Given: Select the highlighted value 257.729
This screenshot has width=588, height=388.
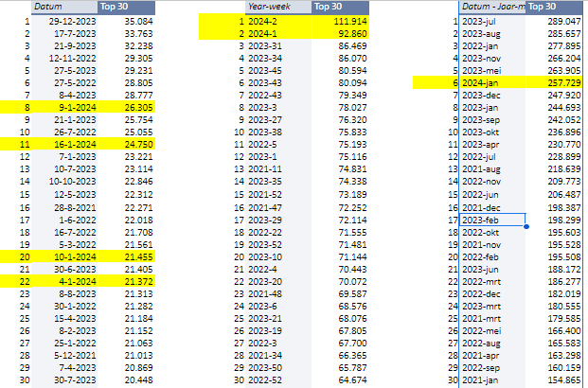Looking at the screenshot, I should click(x=554, y=83).
